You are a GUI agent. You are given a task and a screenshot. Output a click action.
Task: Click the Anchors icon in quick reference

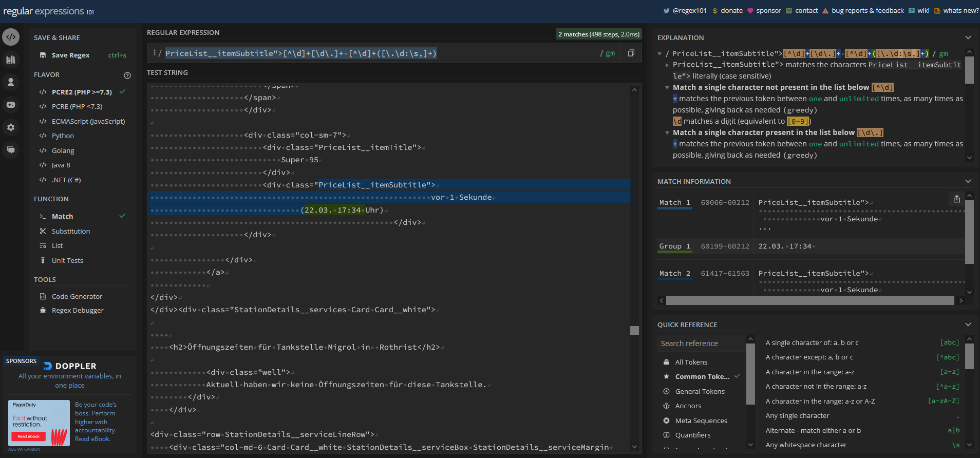[666, 406]
